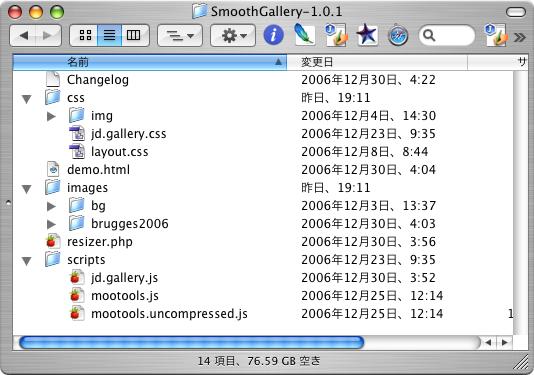Sort by the 変更日 column header
534x375 pixels.
[x=377, y=62]
